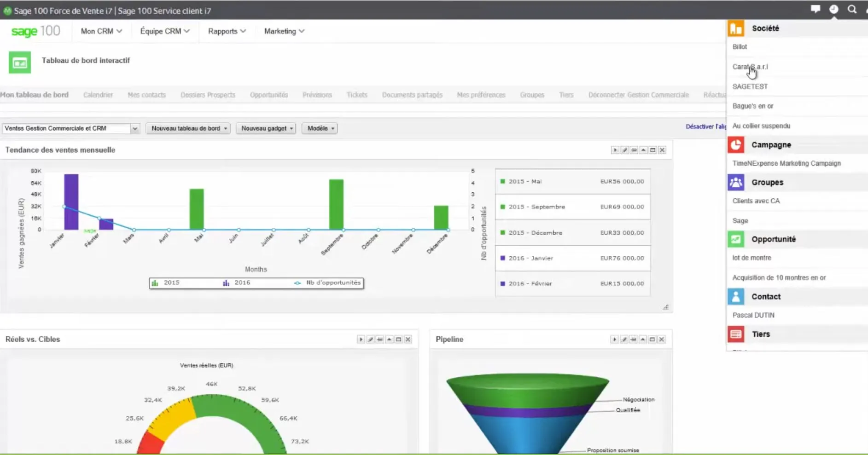868x455 pixels.
Task: Click the 2016 legend entry under the chart
Action: (x=237, y=282)
